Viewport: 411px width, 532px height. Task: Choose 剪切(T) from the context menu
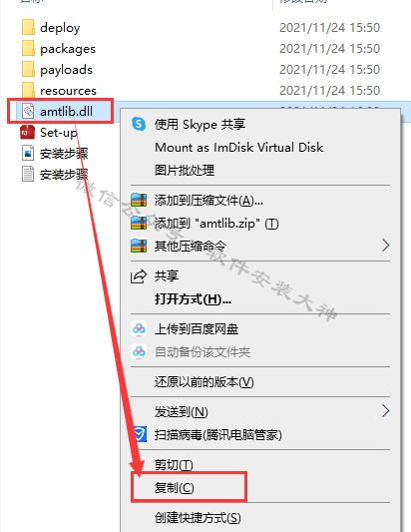[174, 464]
